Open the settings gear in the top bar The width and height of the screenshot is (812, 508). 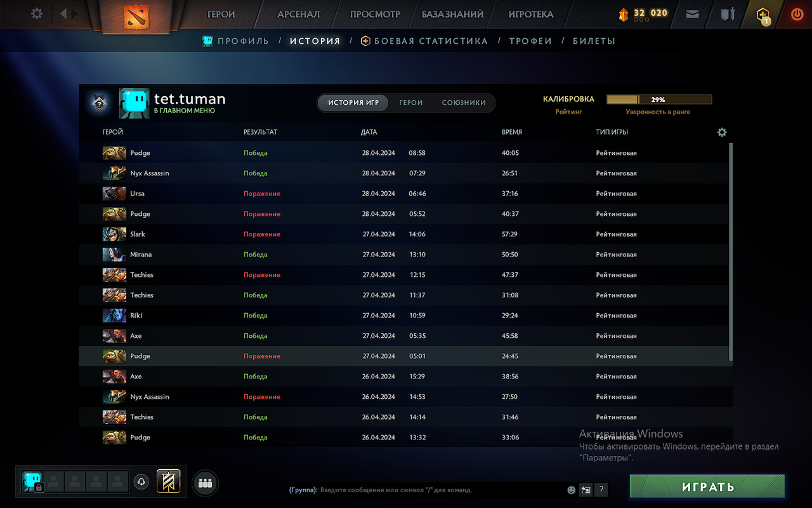(x=37, y=13)
